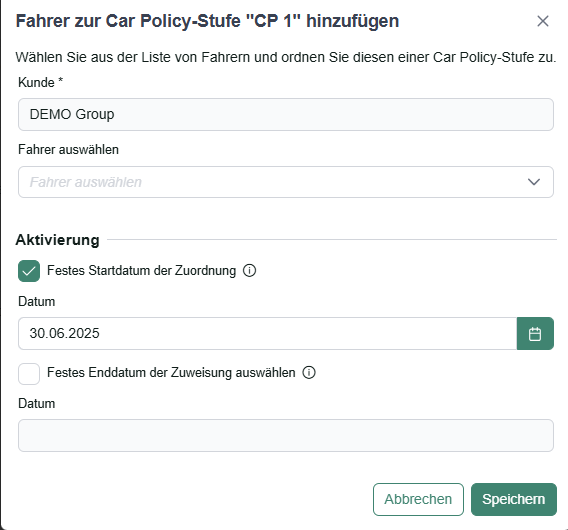Expand the Fahrer auswählen dropdown chevron
Image resolution: width=568 pixels, height=530 pixels.
pyautogui.click(x=534, y=182)
